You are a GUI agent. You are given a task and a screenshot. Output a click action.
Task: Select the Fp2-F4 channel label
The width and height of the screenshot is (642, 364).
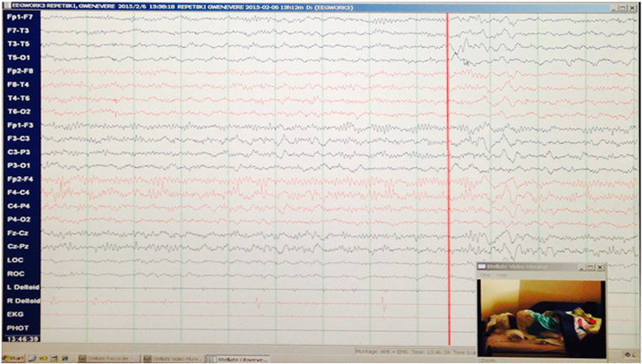point(19,179)
